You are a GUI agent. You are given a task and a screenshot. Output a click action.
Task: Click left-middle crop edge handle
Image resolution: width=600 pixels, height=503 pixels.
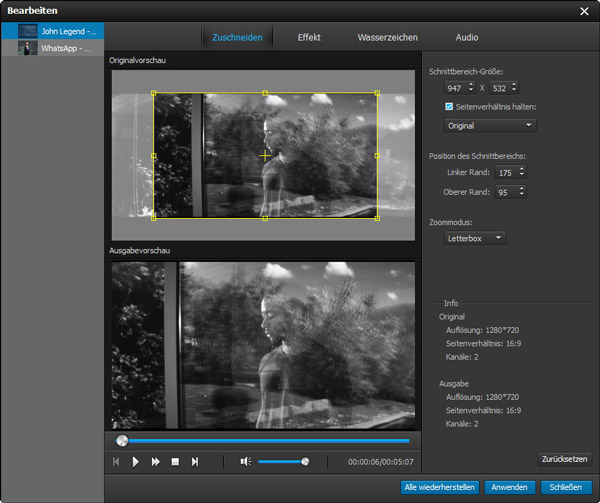click(154, 156)
